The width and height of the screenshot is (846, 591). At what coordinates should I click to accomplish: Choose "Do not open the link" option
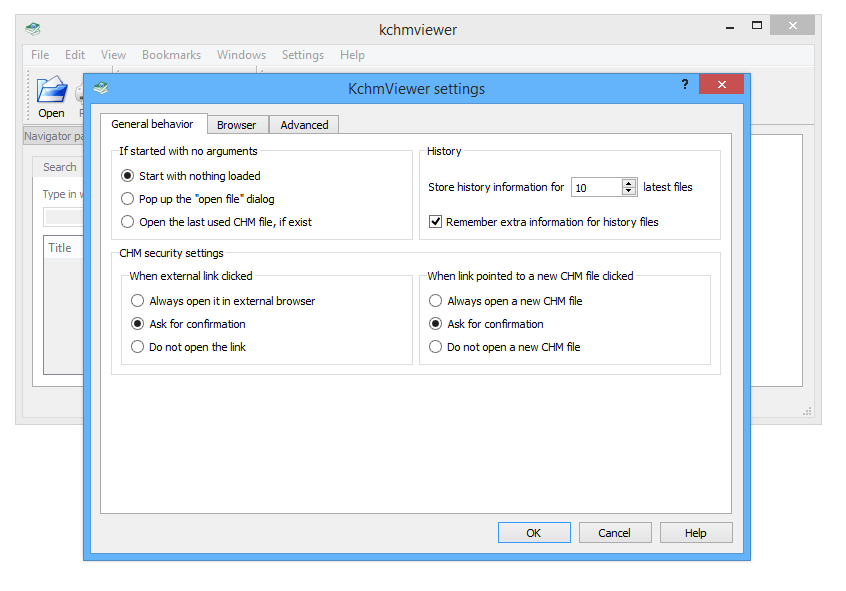[137, 347]
